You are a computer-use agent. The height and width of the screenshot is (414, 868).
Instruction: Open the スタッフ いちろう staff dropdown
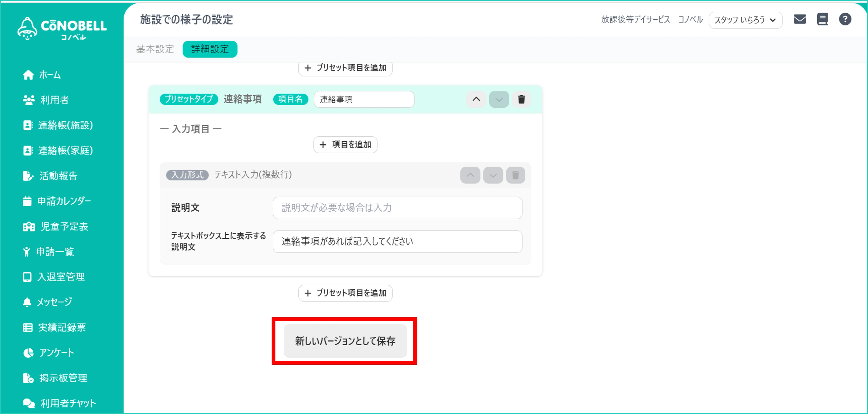(x=745, y=20)
